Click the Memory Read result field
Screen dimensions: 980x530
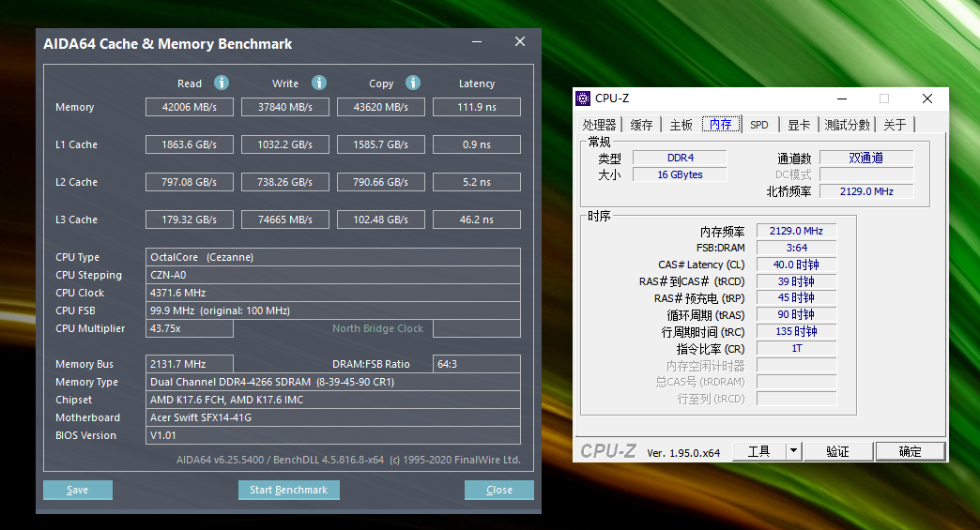coord(190,107)
